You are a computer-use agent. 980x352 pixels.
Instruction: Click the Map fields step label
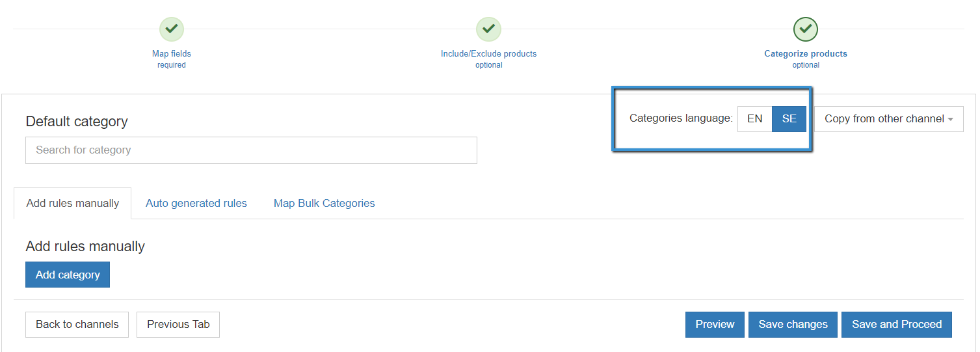tap(172, 54)
